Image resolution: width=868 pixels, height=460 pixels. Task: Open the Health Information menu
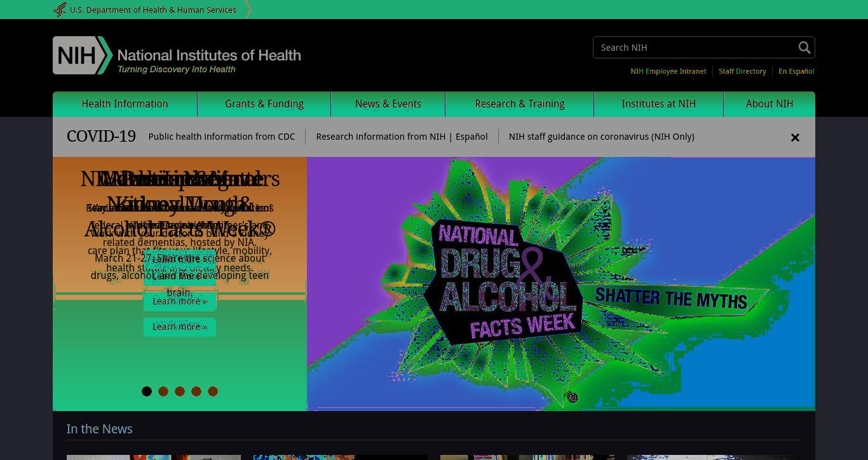pos(125,104)
